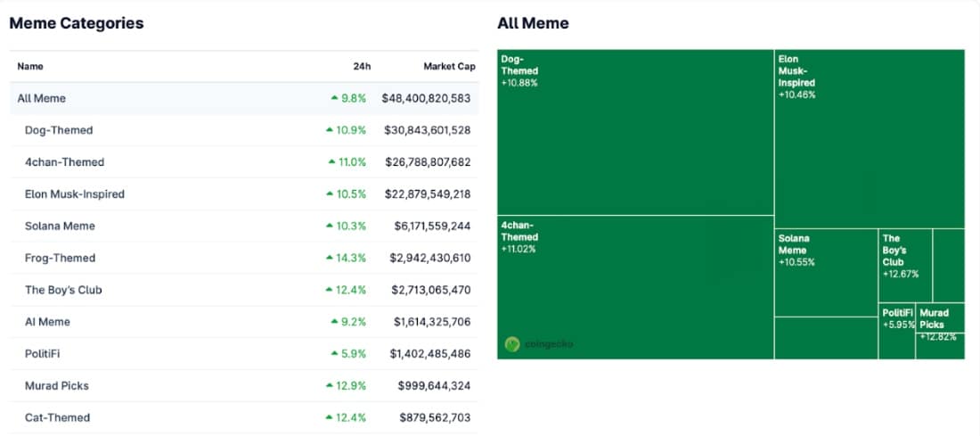Open Solana Meme category in list
Screen dimensions: 980x436
tap(60, 226)
